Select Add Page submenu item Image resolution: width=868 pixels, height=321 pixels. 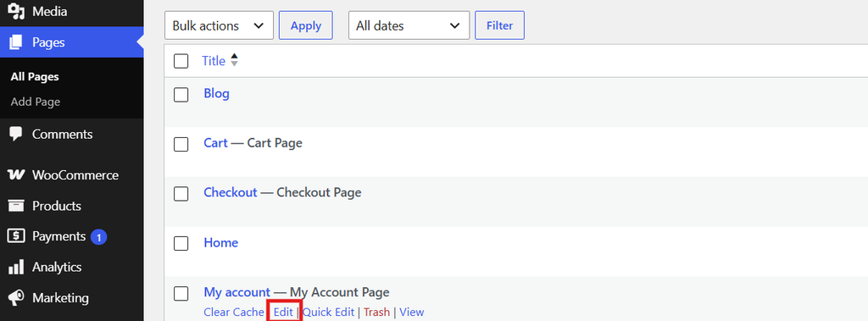[x=36, y=102]
